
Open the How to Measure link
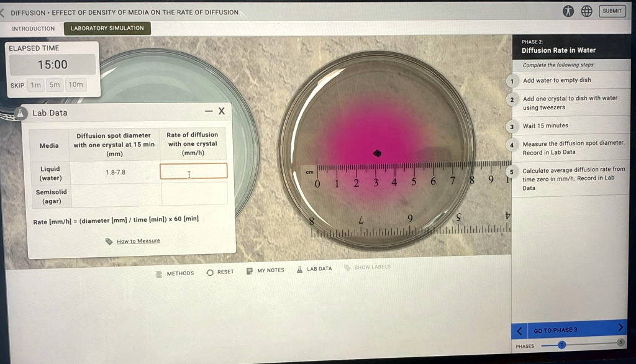pyautogui.click(x=138, y=240)
